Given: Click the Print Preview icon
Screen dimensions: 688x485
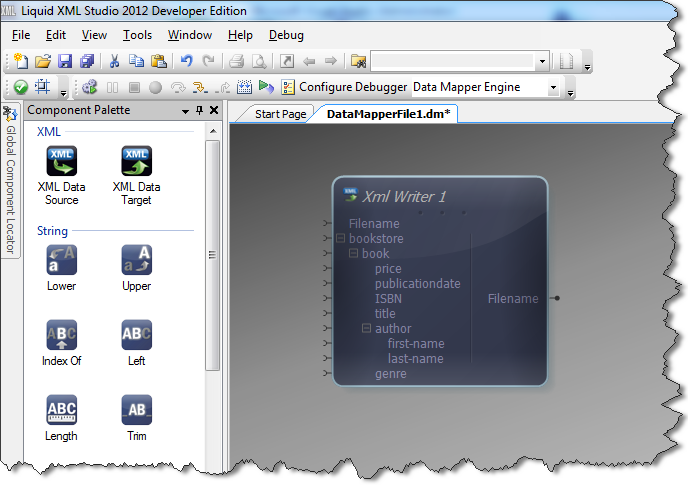Looking at the screenshot, I should click(259, 61).
